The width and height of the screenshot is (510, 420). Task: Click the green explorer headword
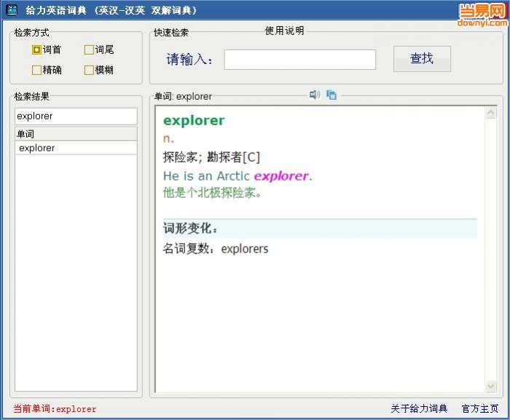pos(194,121)
